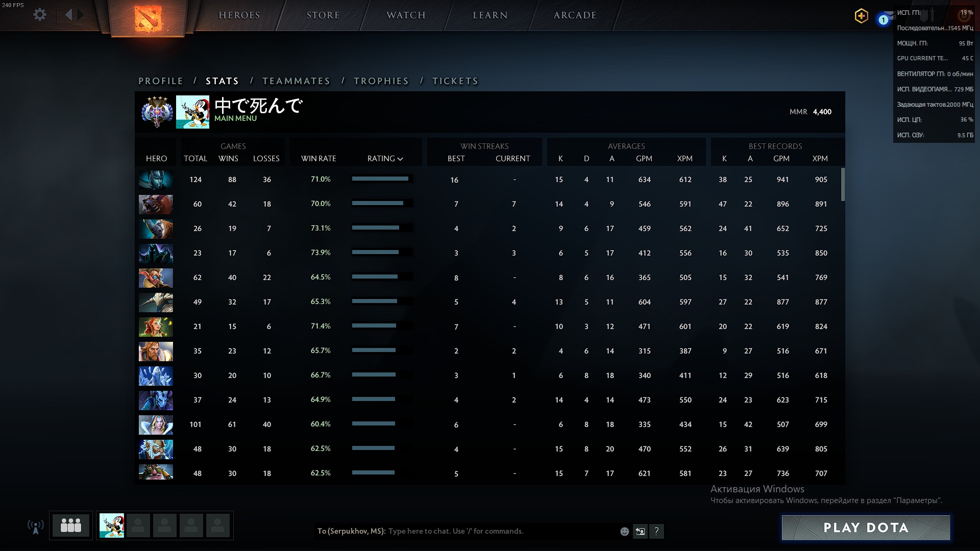Click the player name above Main Menu
This screenshot has height=551, width=980.
click(258, 106)
